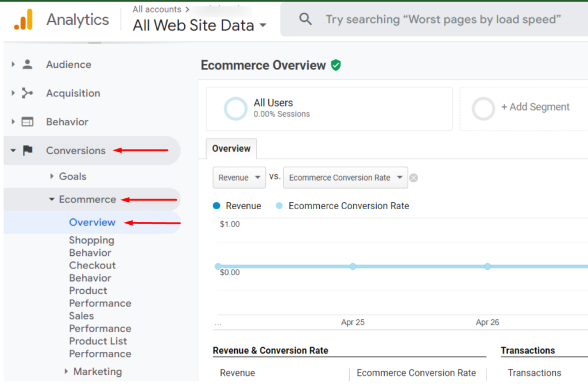Open the Product Performance report
The height and width of the screenshot is (384, 588).
[100, 297]
